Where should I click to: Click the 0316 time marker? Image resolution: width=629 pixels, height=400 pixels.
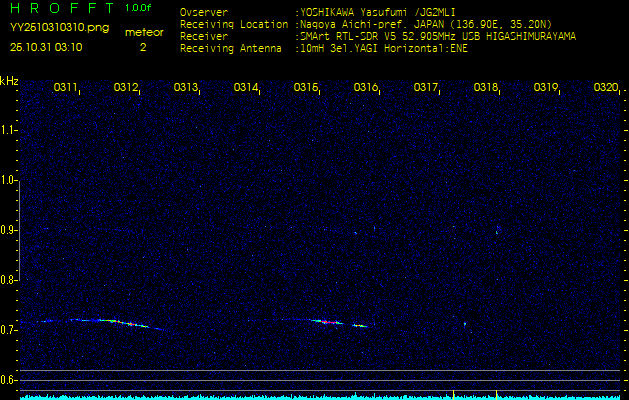366,88
